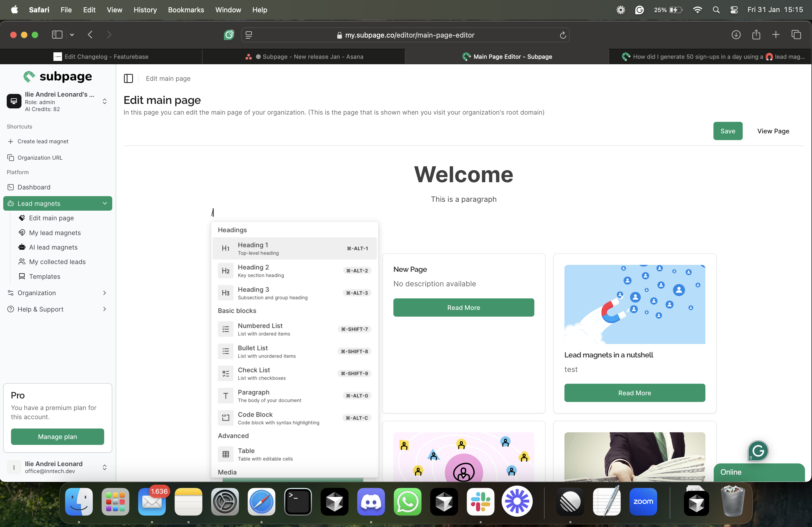Toggle Safari sidebar icon
812x527 pixels.
click(57, 35)
